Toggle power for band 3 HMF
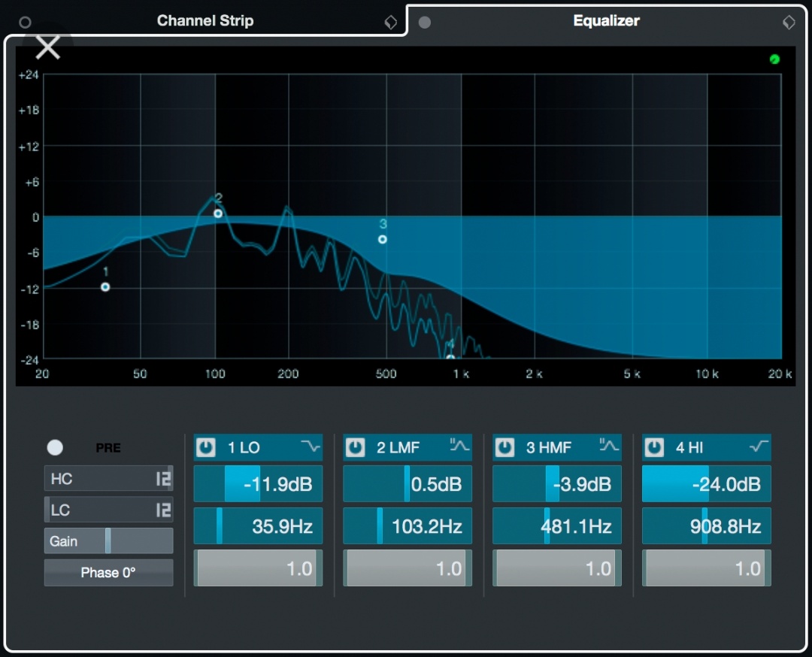 tap(505, 447)
